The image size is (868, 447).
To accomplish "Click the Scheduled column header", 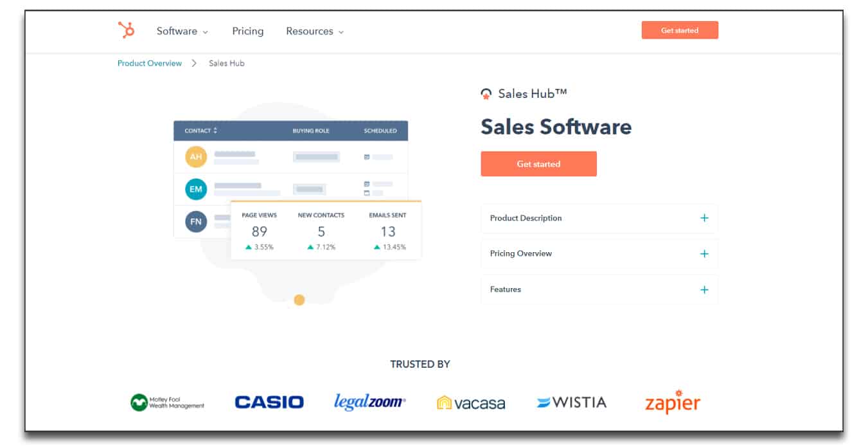I will click(x=380, y=131).
